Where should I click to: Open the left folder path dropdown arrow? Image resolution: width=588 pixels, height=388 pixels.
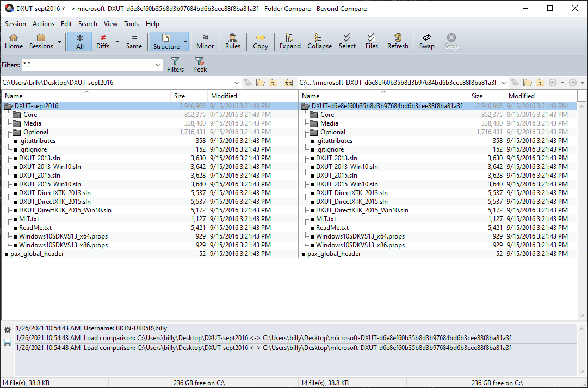pyautogui.click(x=237, y=83)
